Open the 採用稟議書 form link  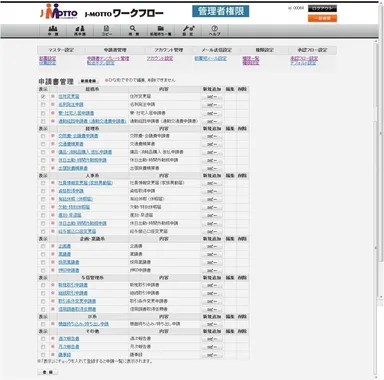point(69,262)
